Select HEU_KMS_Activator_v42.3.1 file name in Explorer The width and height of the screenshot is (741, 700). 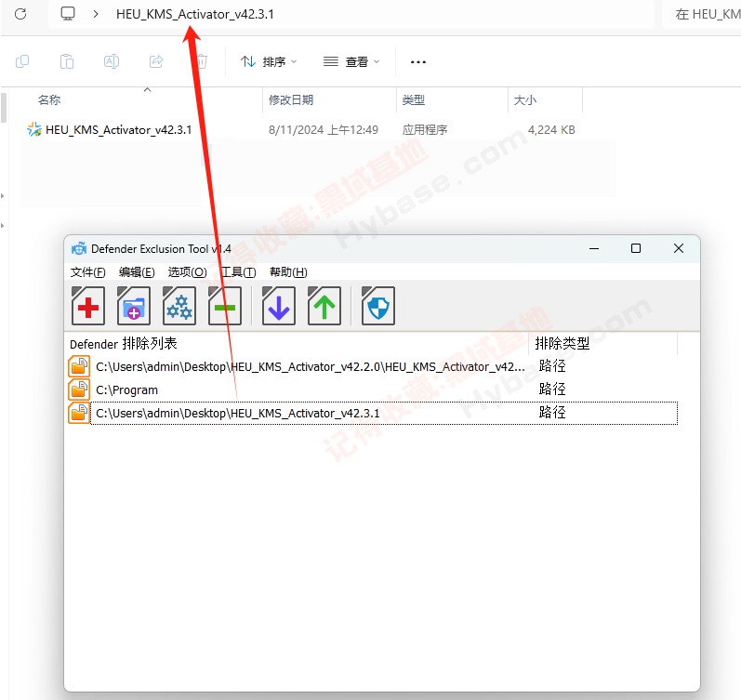(x=119, y=129)
